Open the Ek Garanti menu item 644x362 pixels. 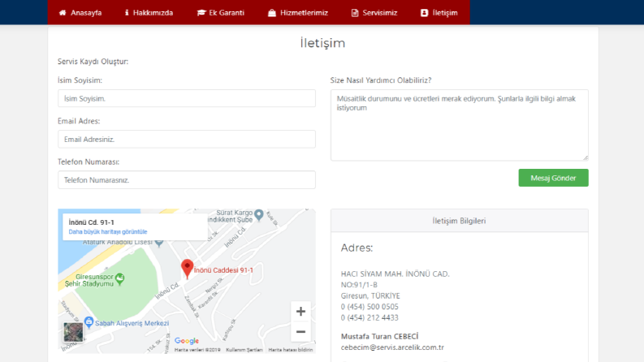pyautogui.click(x=221, y=13)
